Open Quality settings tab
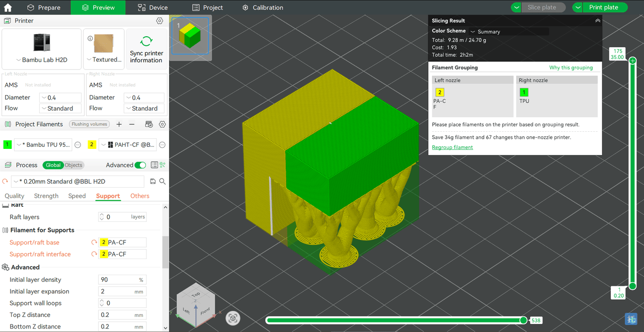This screenshot has width=644, height=332. [x=14, y=196]
